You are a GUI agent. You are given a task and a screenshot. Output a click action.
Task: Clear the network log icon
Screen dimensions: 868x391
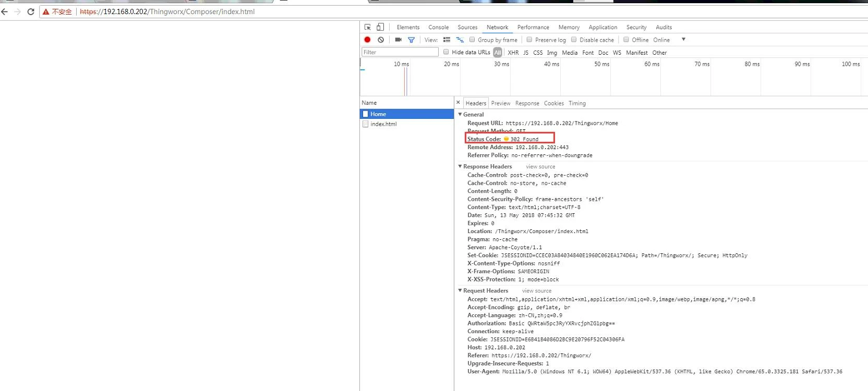[381, 40]
